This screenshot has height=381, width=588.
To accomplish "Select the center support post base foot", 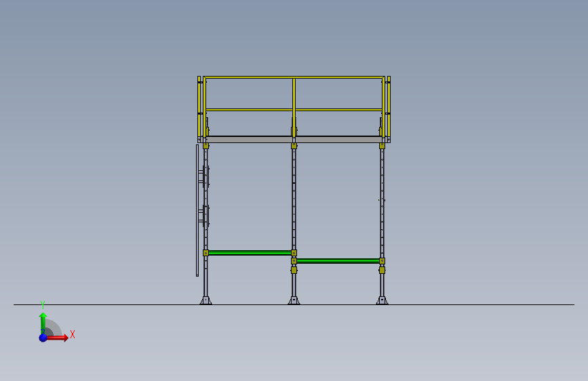I will point(294,300).
